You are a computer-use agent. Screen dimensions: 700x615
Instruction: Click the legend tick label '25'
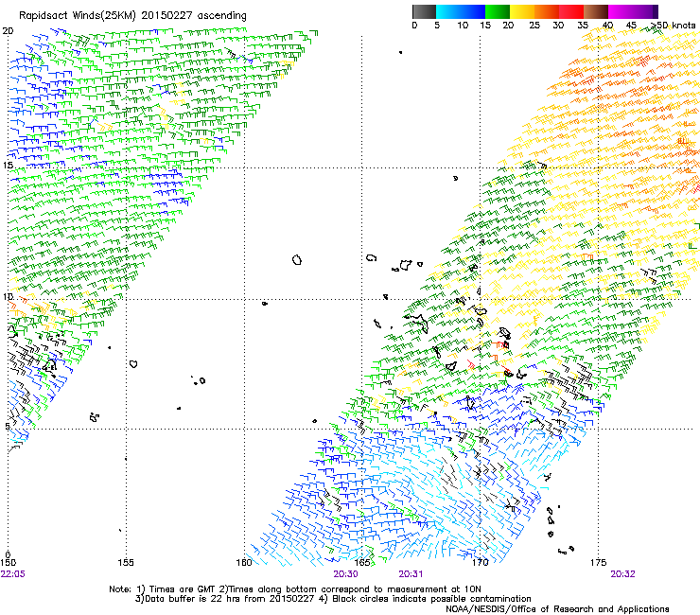point(534,25)
